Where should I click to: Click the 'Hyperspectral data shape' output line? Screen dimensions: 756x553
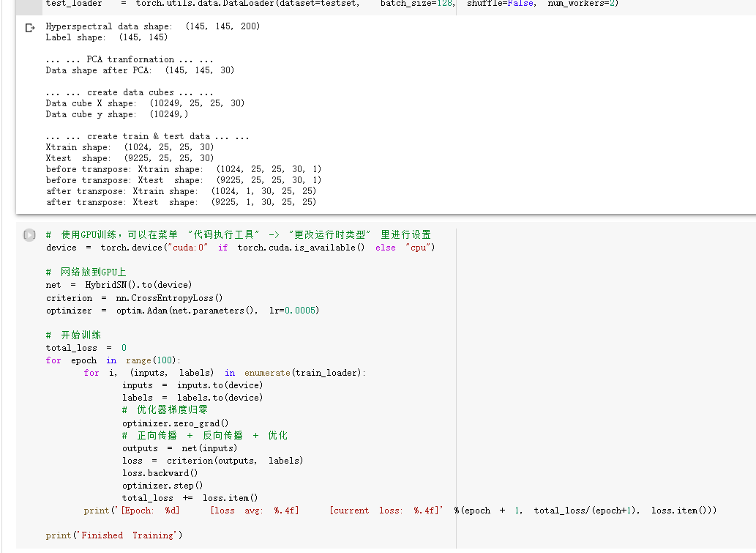click(x=153, y=26)
